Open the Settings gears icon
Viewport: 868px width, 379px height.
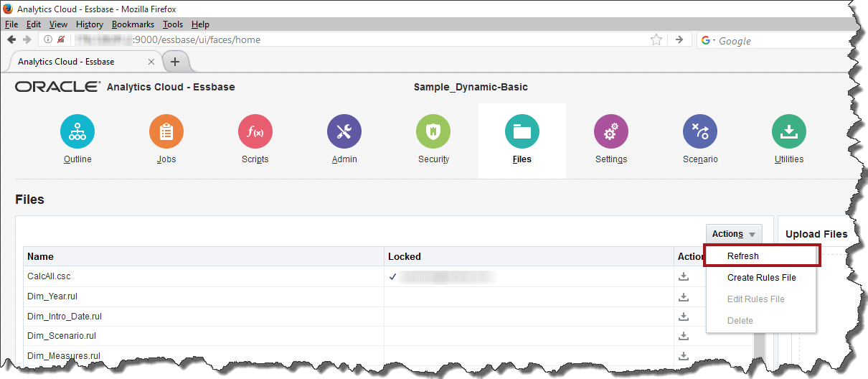click(x=611, y=132)
